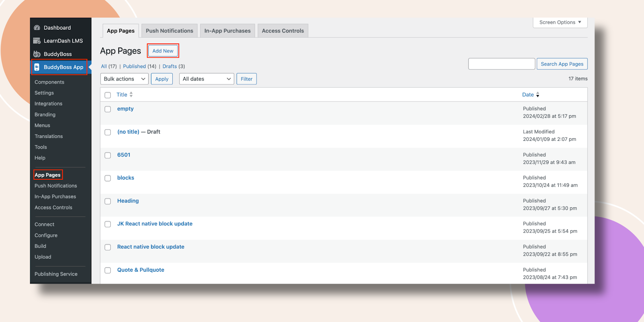This screenshot has width=644, height=322.
Task: Open the 'Quote & Pullquote' page link
Action: pos(140,270)
